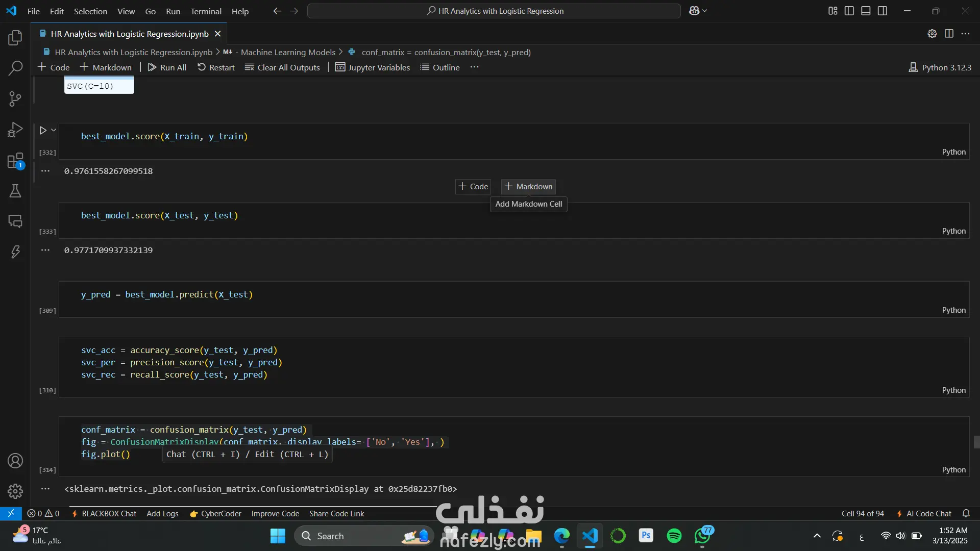The image size is (980, 551).
Task: Toggle the bottom panel layout
Action: click(866, 11)
